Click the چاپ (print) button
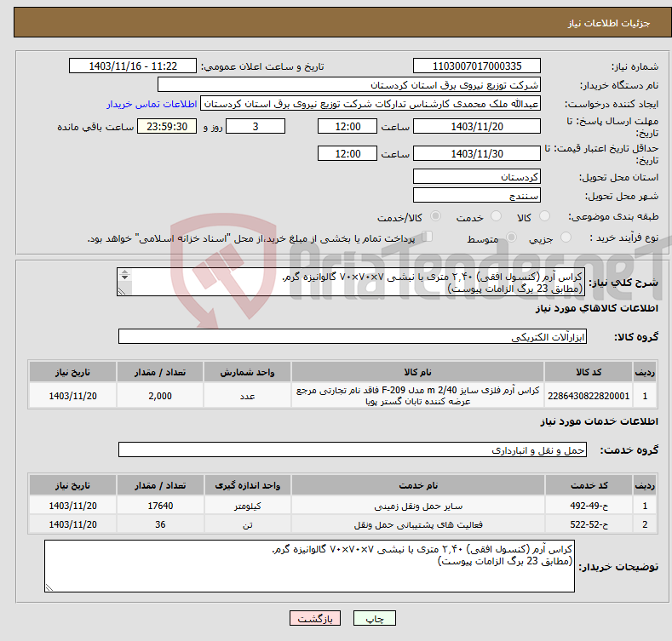 pyautogui.click(x=374, y=618)
